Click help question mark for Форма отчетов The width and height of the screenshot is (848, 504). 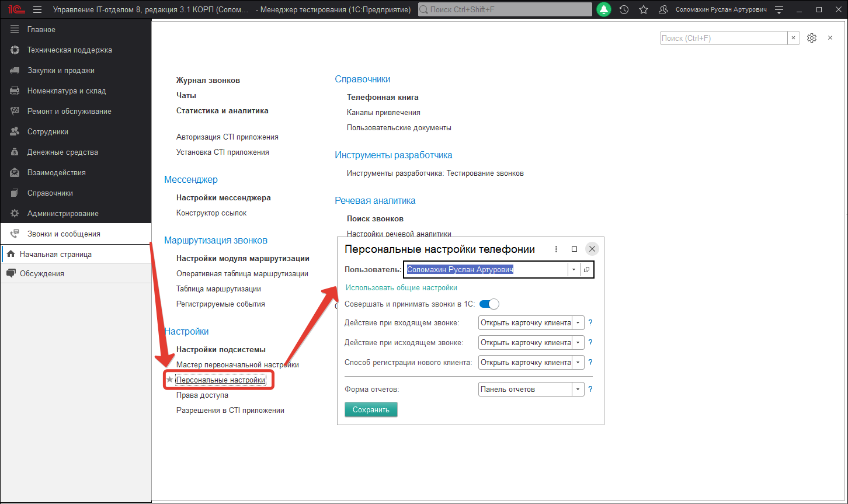pyautogui.click(x=590, y=390)
